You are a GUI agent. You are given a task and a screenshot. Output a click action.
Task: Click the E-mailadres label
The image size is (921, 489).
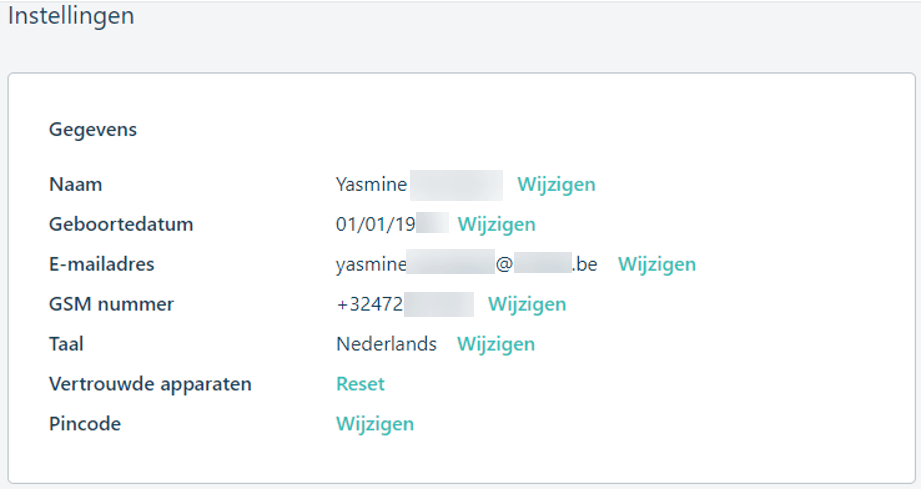[102, 264]
